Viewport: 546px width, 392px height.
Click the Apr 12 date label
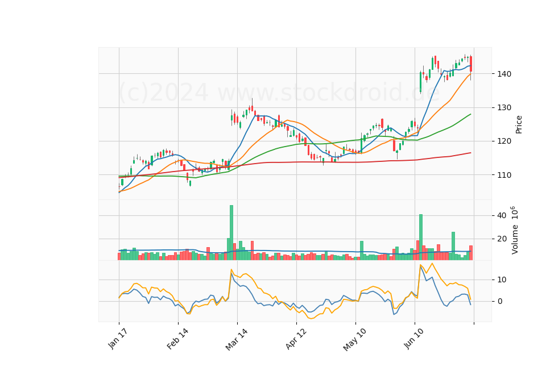296,339
